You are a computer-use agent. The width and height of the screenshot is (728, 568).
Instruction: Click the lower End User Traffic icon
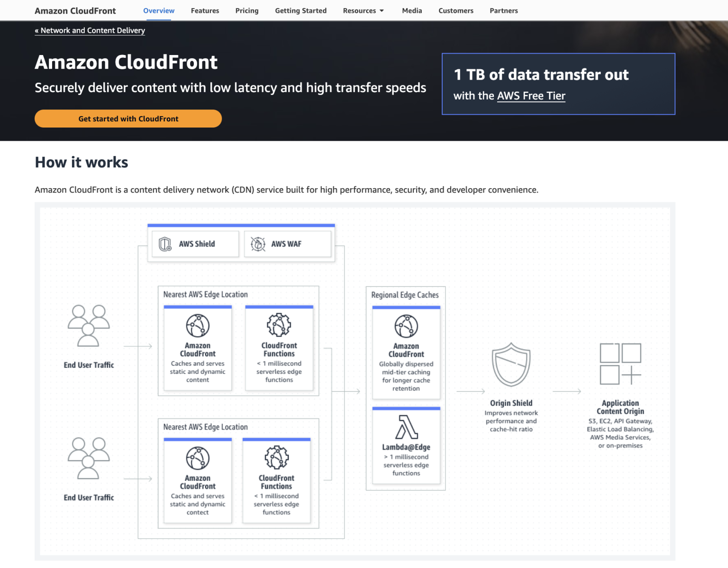pos(88,458)
